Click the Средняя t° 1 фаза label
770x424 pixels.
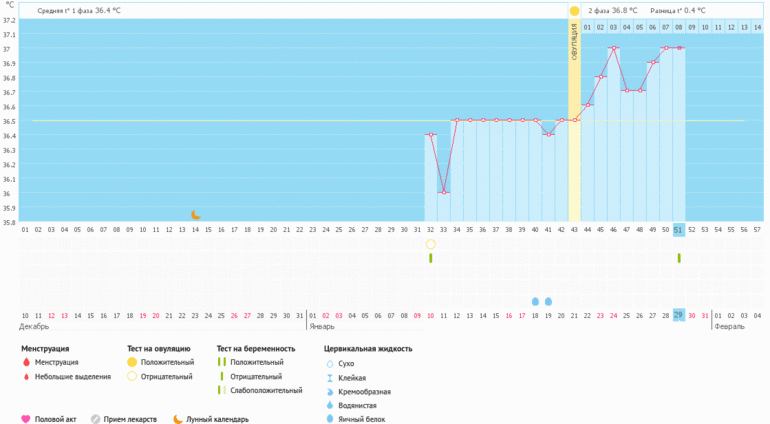[x=79, y=10]
